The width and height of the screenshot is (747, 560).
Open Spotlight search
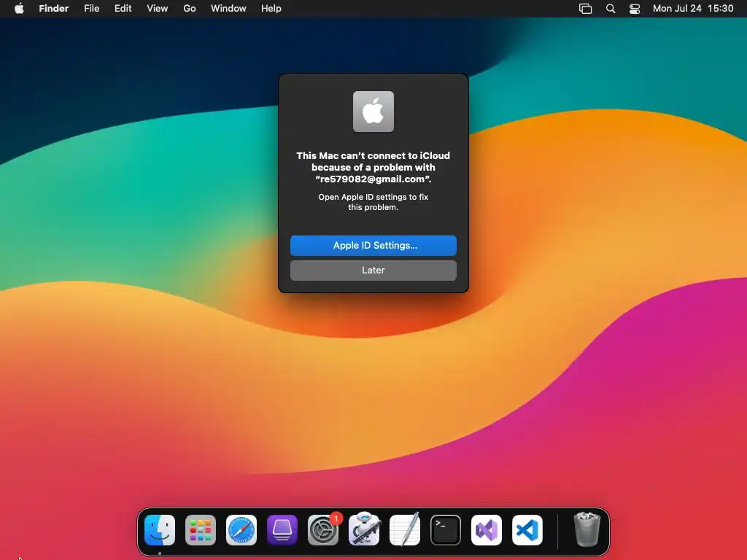pos(611,9)
